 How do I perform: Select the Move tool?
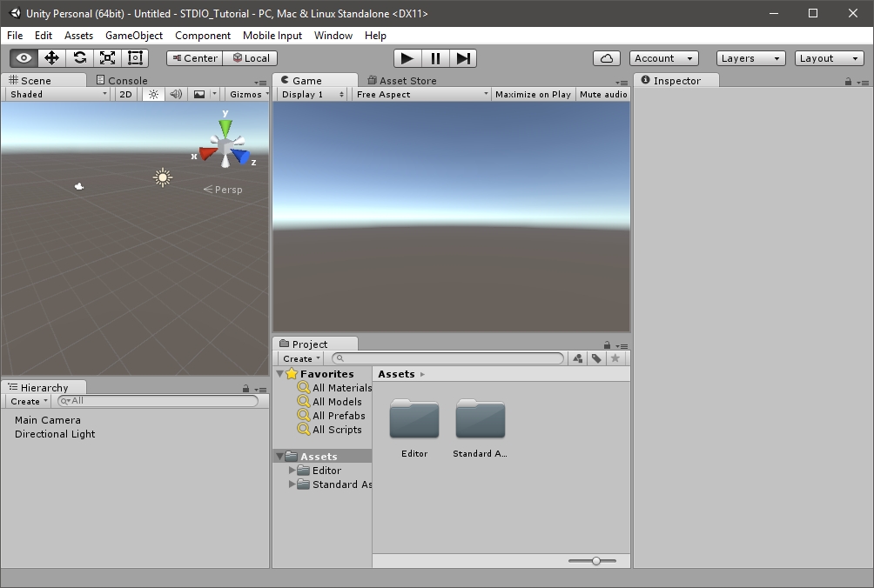(x=52, y=58)
